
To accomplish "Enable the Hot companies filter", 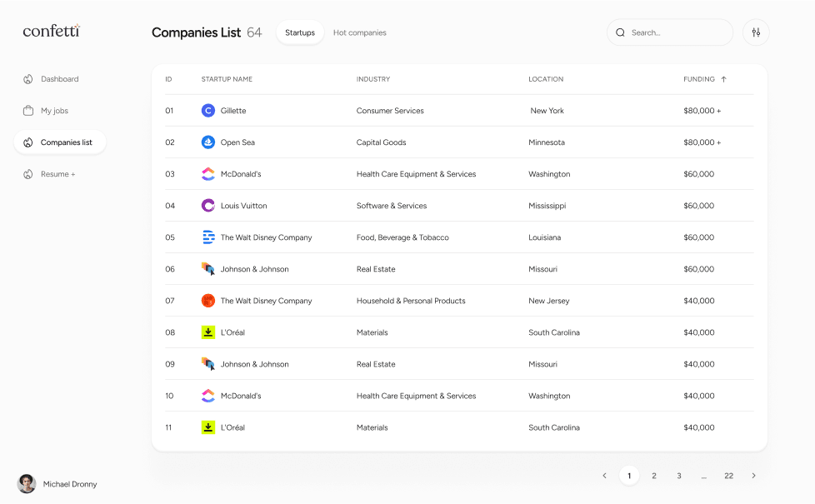I will [359, 32].
